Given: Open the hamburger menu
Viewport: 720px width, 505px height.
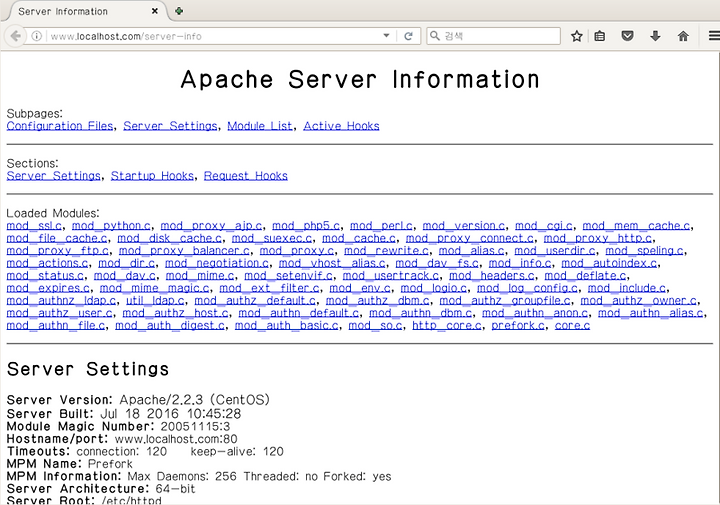Looking at the screenshot, I should pyautogui.click(x=714, y=36).
